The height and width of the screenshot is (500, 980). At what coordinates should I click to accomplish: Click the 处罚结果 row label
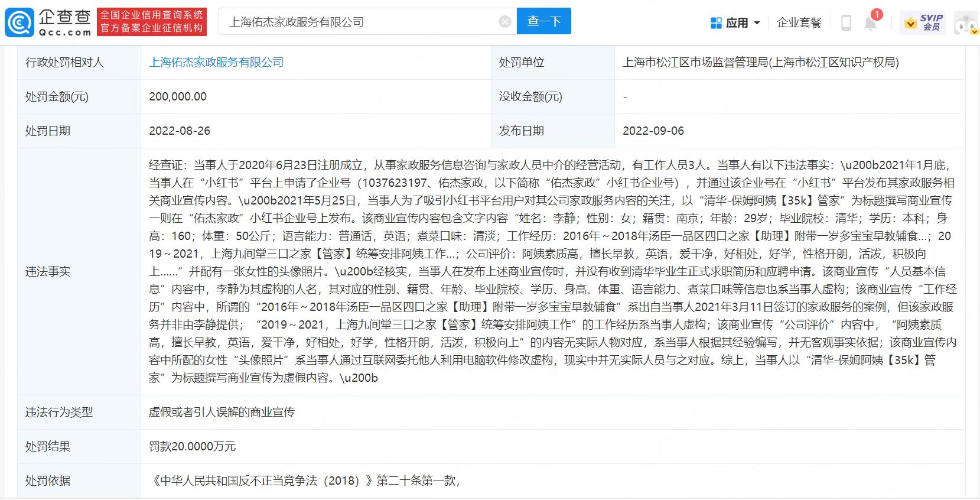click(48, 446)
